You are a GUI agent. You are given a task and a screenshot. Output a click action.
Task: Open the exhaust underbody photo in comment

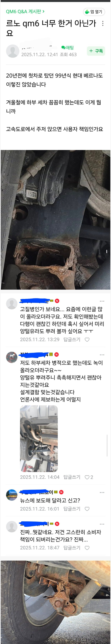(x=39, y=439)
